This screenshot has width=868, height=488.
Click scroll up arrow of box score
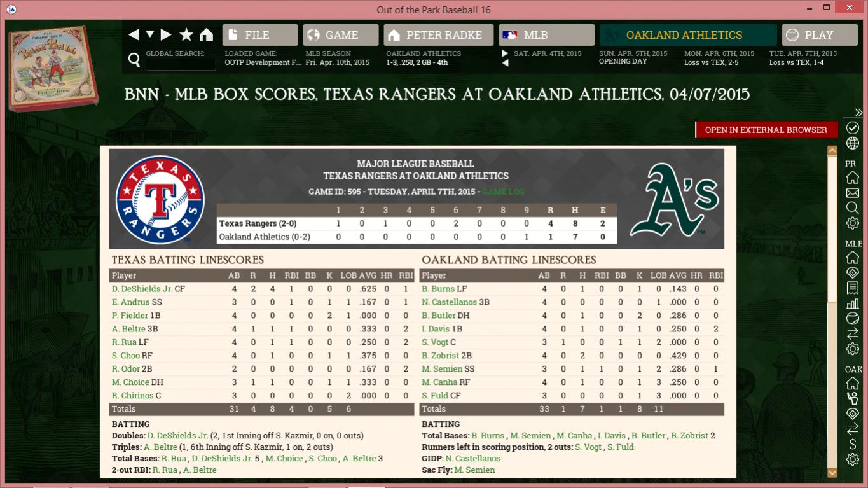coord(832,151)
